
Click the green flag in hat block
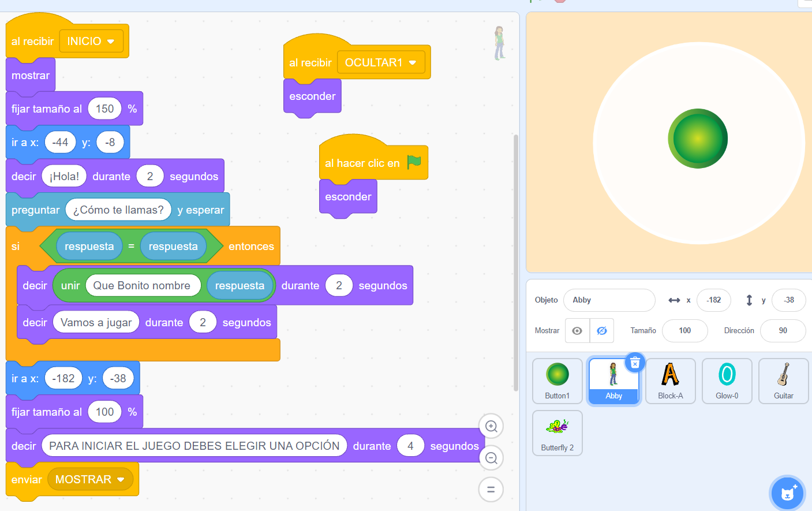414,163
